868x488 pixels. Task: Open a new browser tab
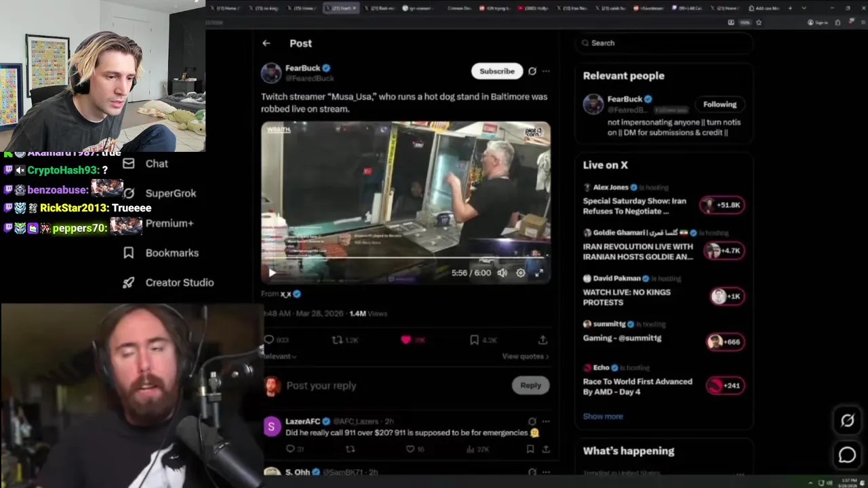point(790,8)
